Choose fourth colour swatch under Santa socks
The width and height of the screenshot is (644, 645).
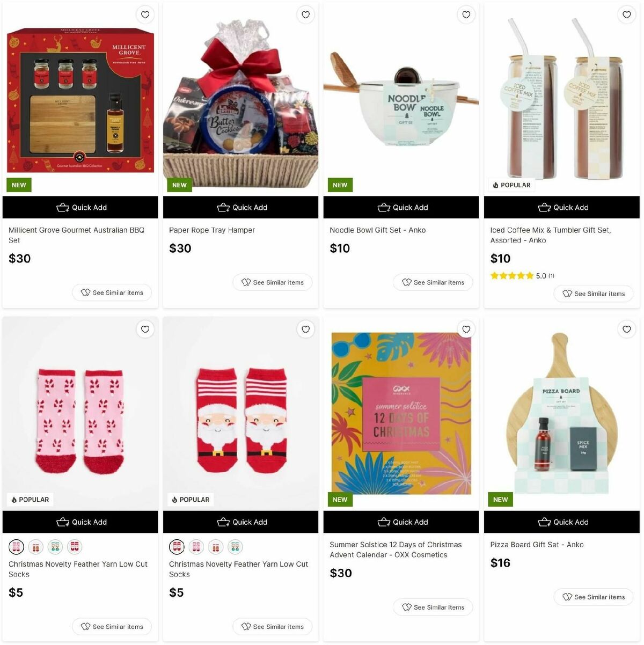[x=235, y=547]
